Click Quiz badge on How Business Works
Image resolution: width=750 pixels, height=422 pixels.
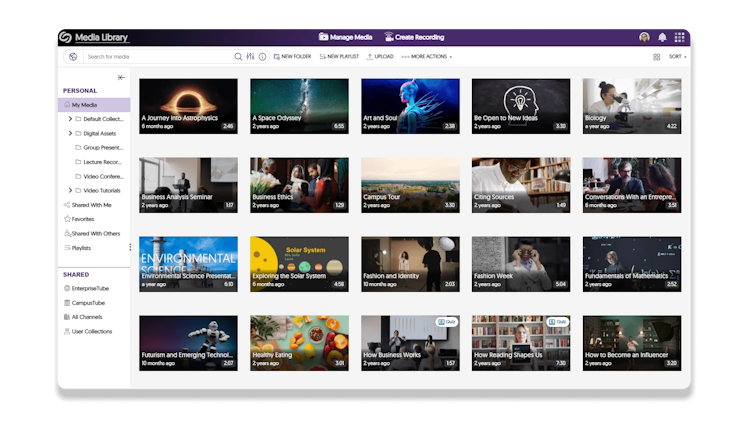(x=447, y=322)
